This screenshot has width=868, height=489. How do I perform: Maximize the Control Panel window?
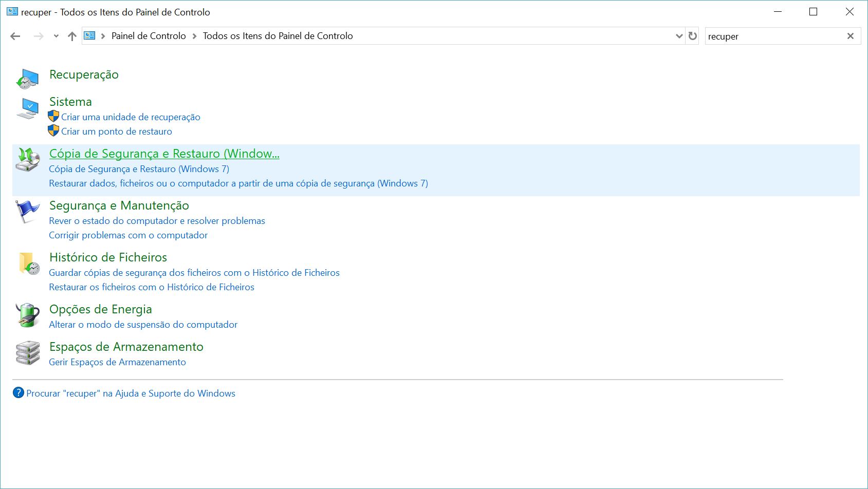(x=813, y=12)
